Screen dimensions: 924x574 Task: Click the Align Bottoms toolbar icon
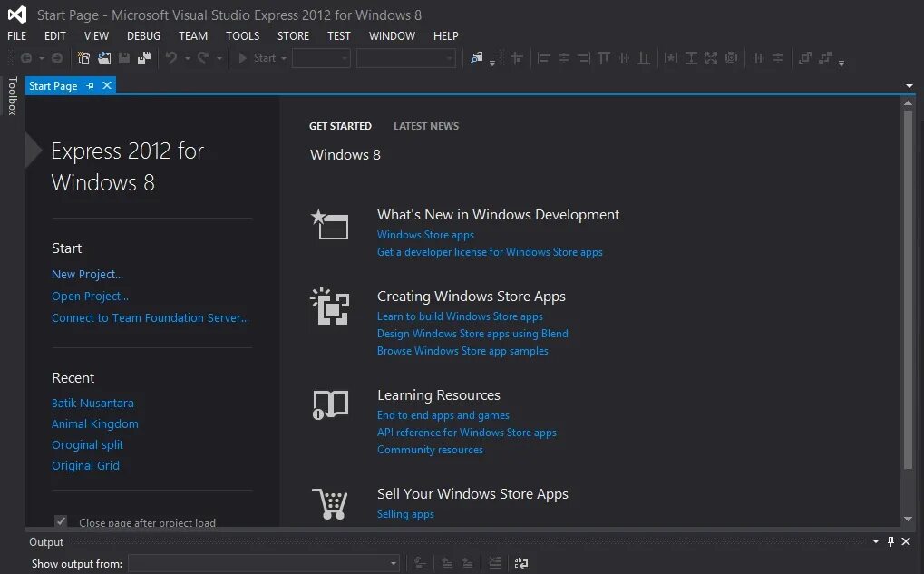(644, 58)
